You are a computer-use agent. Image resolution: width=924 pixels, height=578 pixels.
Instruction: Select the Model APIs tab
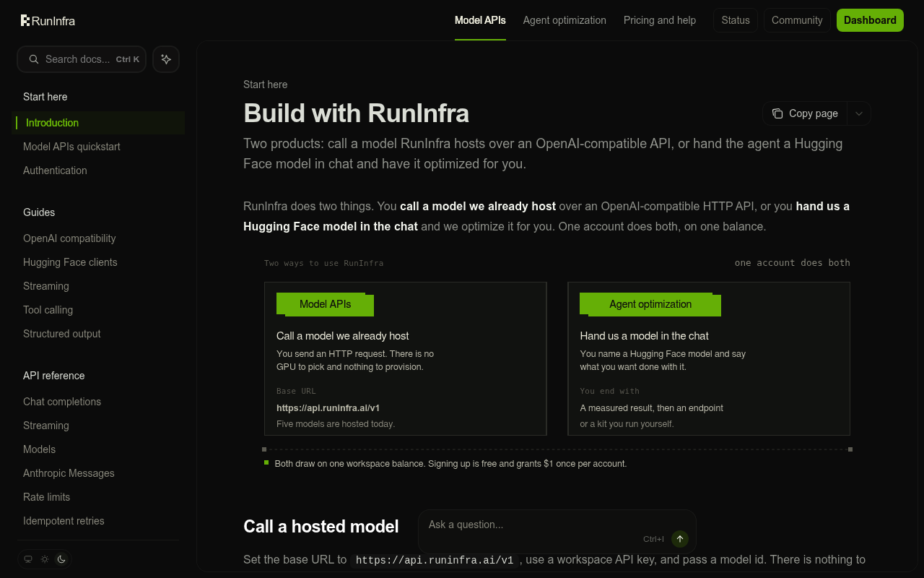coord(480,20)
